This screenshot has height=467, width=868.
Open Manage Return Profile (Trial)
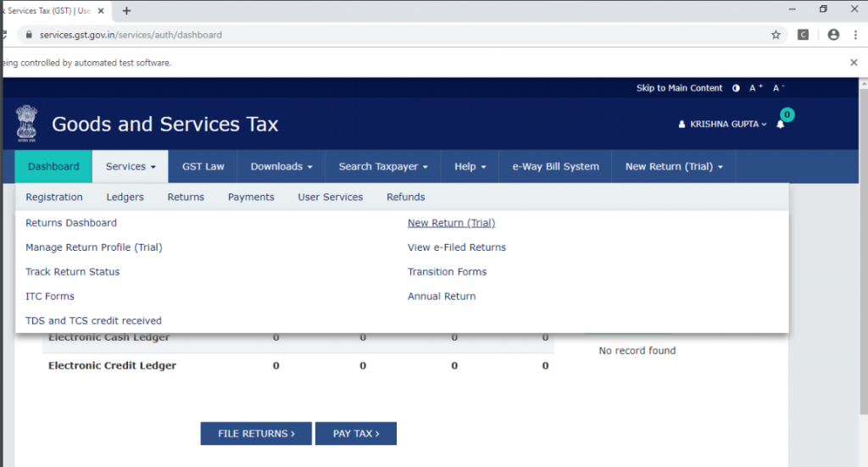[94, 247]
